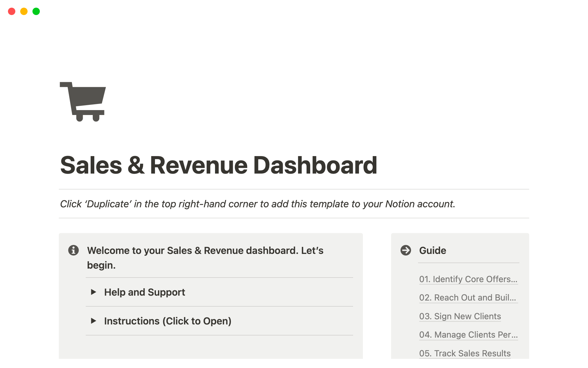Screen dimensions: 588x368
Task: Click the info icon in the welcome callout
Action: (x=73, y=250)
